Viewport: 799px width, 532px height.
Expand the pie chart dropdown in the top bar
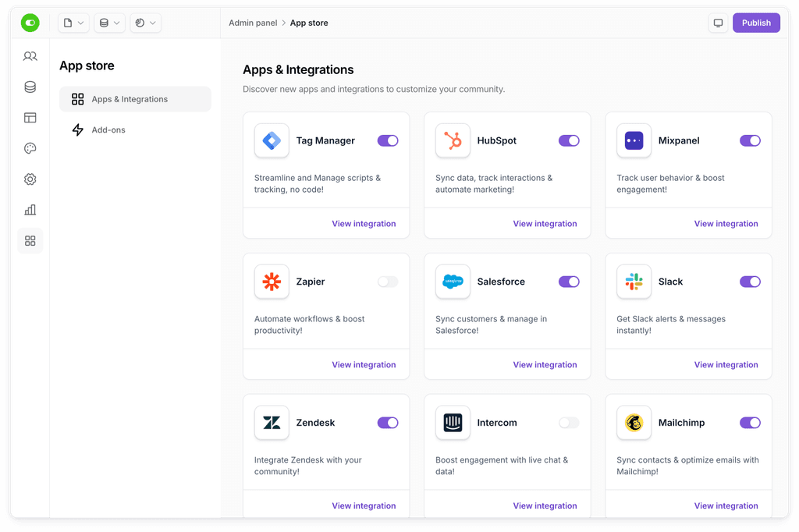point(146,23)
